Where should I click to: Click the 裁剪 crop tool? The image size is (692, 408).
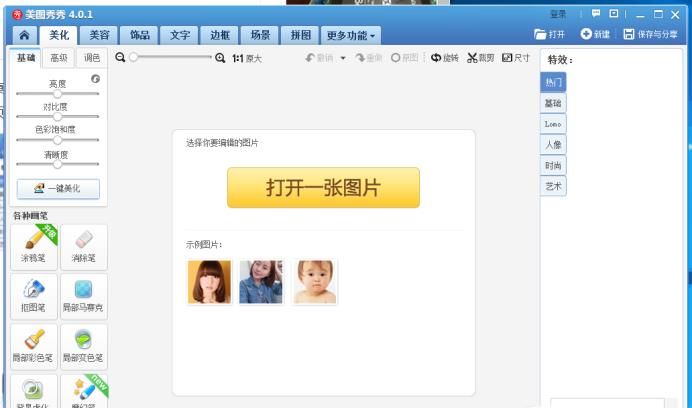(x=481, y=58)
